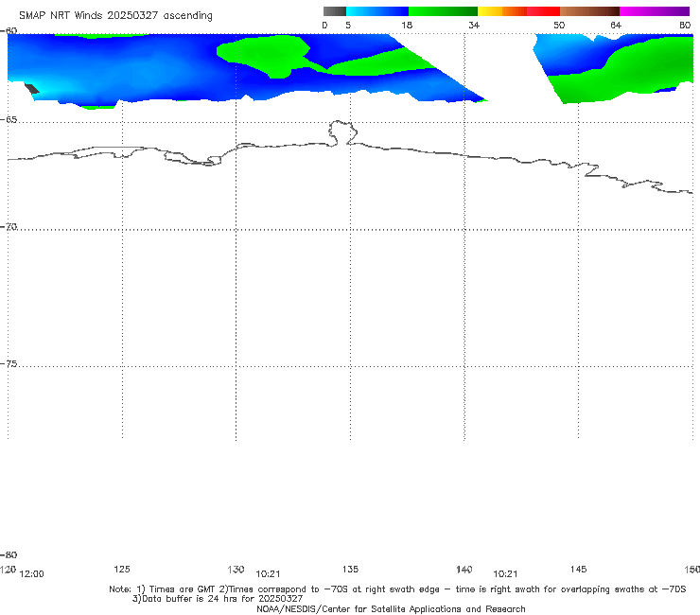Viewport: 700px width, 615px height.
Task: Click the color bar label '18'
Action: click(407, 26)
